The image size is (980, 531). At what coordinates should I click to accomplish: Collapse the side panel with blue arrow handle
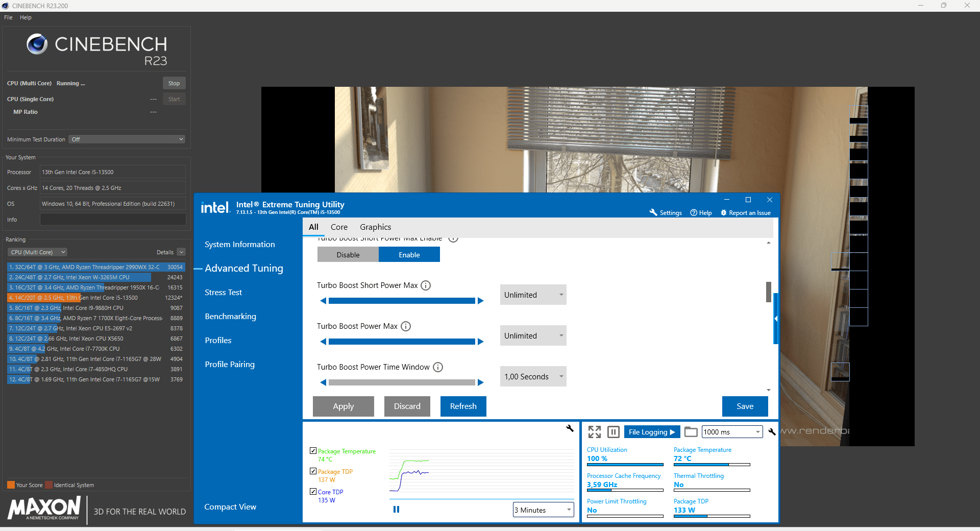tap(776, 319)
